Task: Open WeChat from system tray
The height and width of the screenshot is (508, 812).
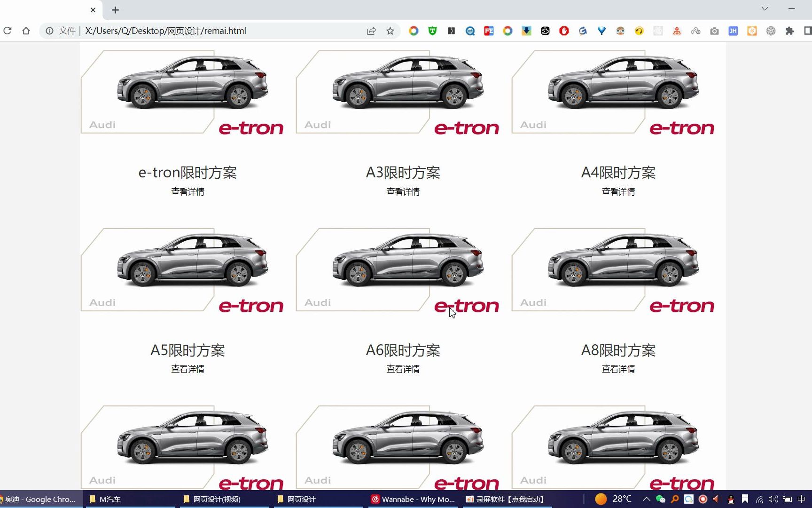Action: point(661,499)
